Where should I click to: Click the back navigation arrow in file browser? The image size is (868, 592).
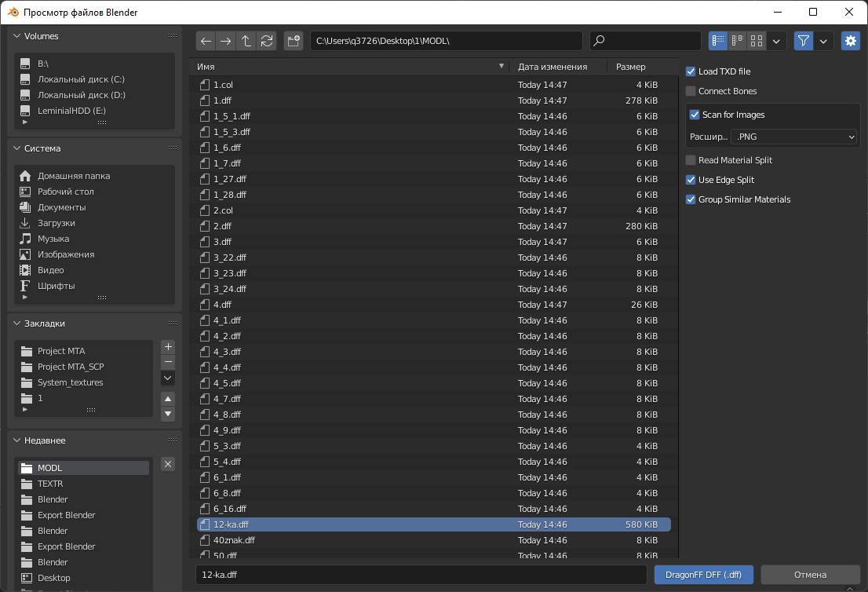206,41
